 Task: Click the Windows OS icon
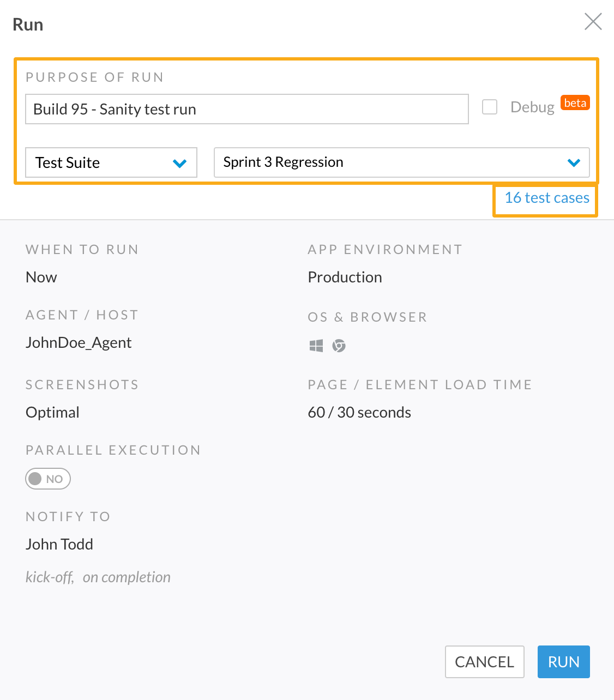coord(316,346)
